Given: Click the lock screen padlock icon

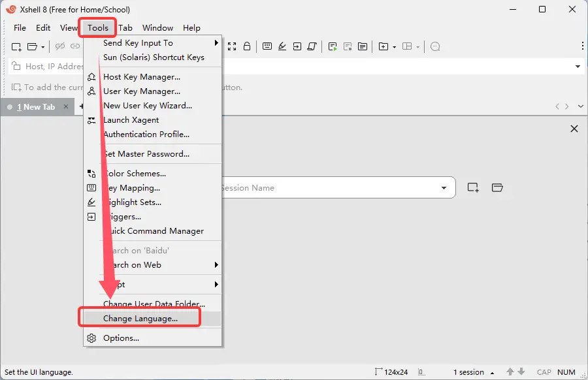Looking at the screenshot, I should 247,46.
